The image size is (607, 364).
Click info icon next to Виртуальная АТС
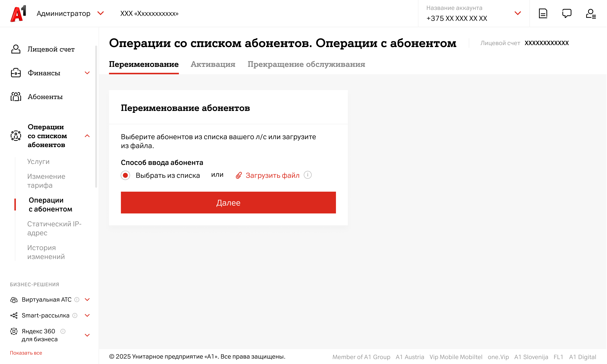[77, 300]
